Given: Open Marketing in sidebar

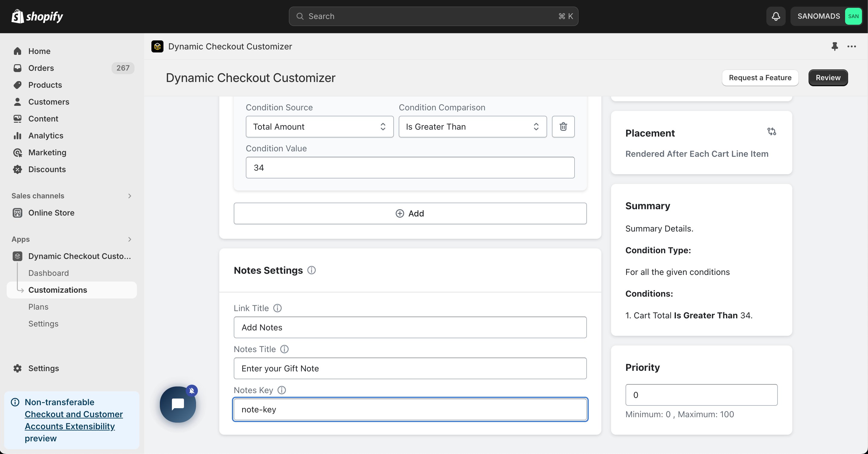Looking at the screenshot, I should (72, 153).
